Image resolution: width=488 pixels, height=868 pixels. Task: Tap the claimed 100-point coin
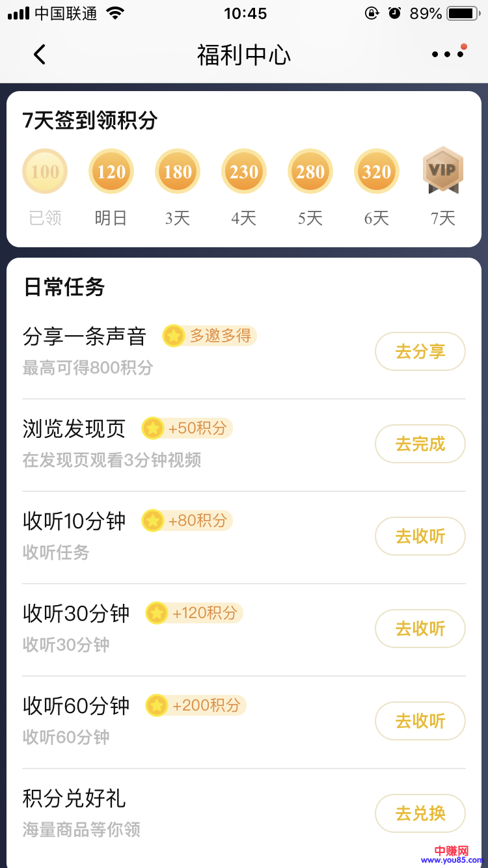click(45, 172)
